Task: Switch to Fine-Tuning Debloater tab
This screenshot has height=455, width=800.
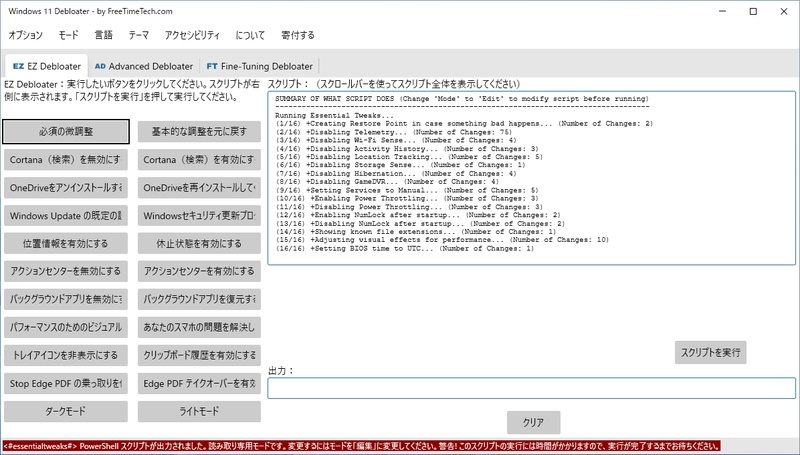Action: click(x=259, y=66)
